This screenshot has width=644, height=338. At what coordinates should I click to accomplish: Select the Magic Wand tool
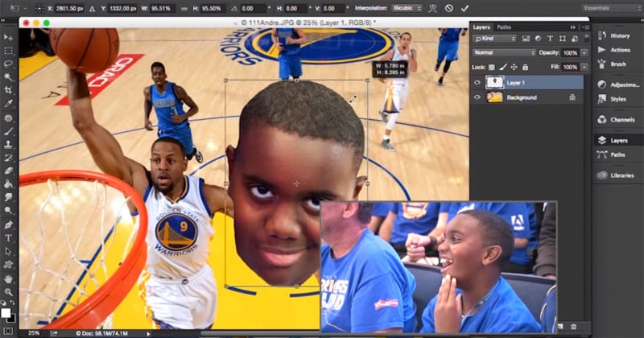coord(8,77)
